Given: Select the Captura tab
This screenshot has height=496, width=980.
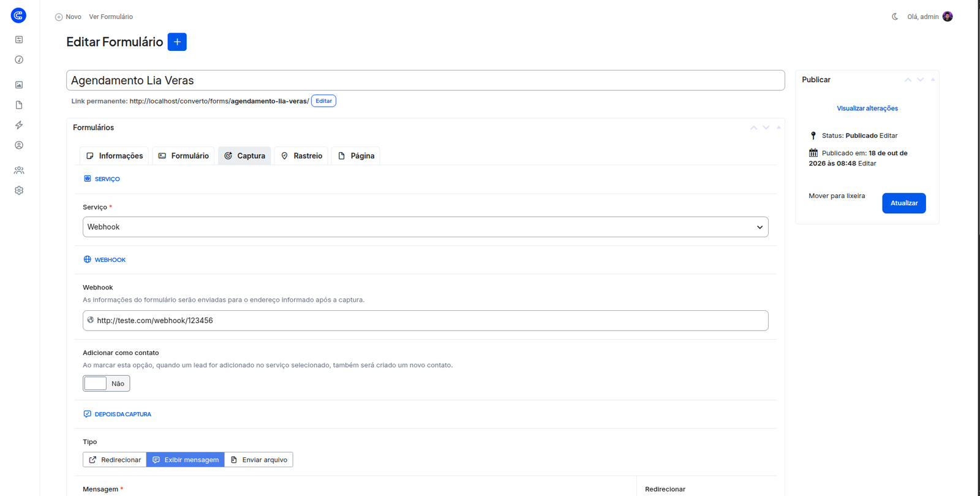Looking at the screenshot, I should coord(244,156).
